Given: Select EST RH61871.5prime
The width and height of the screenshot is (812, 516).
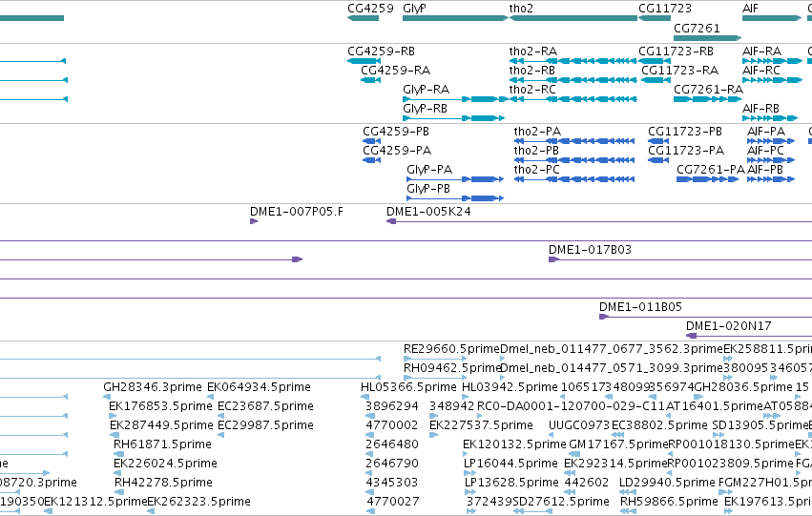Looking at the screenshot, I should [118, 454].
